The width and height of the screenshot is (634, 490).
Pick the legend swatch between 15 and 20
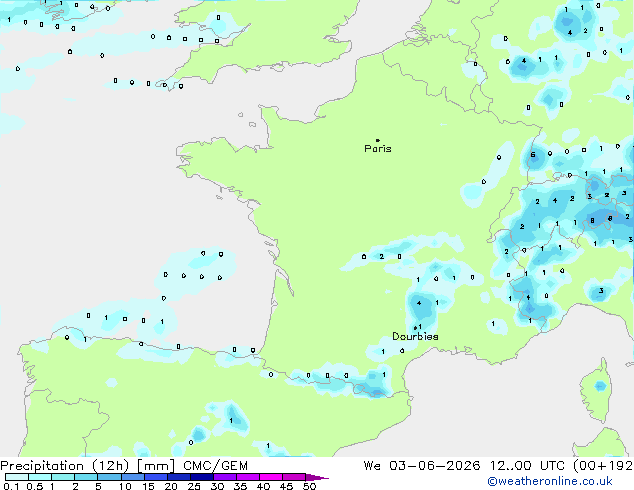point(155,477)
